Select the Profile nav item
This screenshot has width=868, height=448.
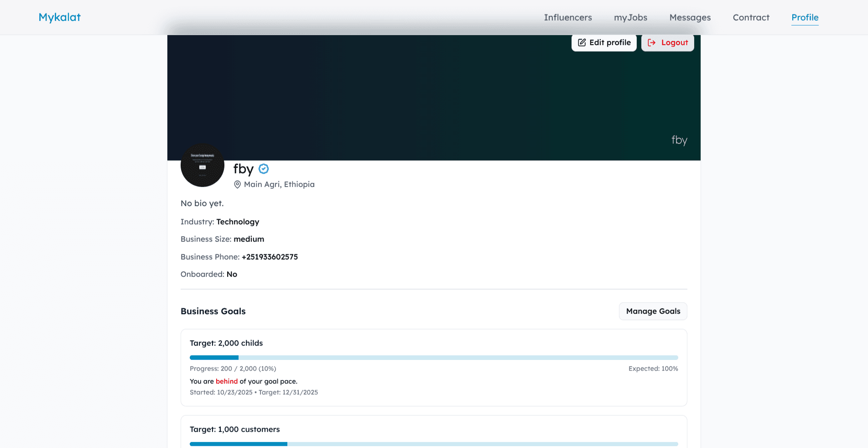[805, 17]
